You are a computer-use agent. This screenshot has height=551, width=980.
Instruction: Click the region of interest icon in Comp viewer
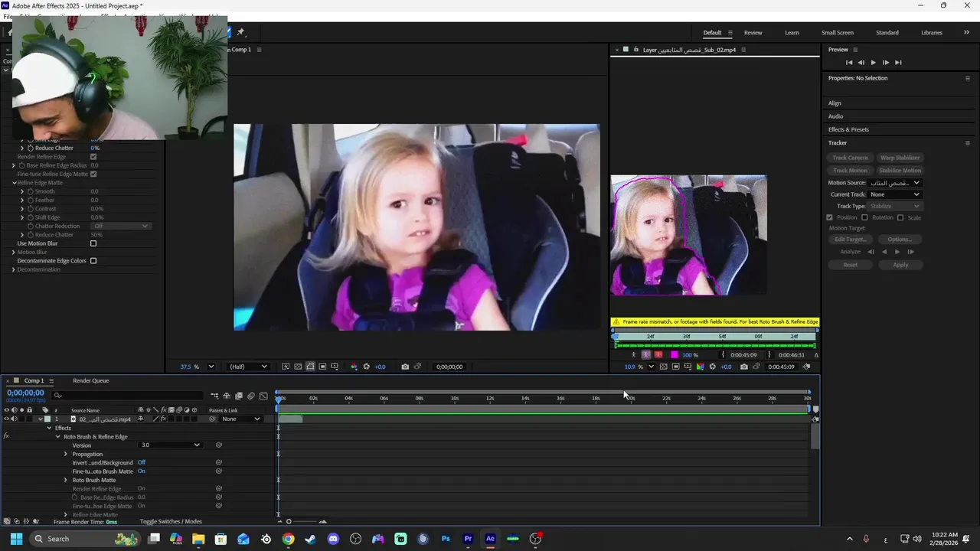coord(322,367)
